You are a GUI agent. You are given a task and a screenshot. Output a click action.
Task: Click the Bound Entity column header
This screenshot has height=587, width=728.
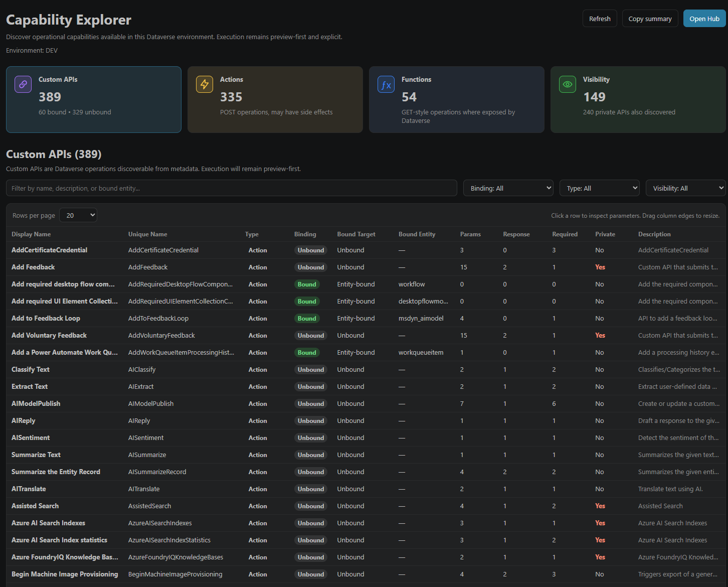(417, 234)
